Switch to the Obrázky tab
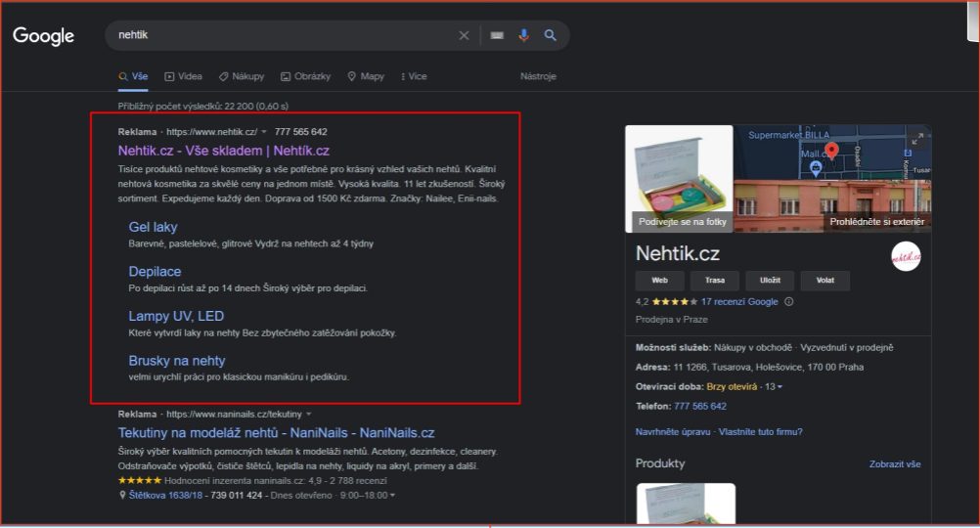Image resolution: width=980 pixels, height=528 pixels. [305, 76]
